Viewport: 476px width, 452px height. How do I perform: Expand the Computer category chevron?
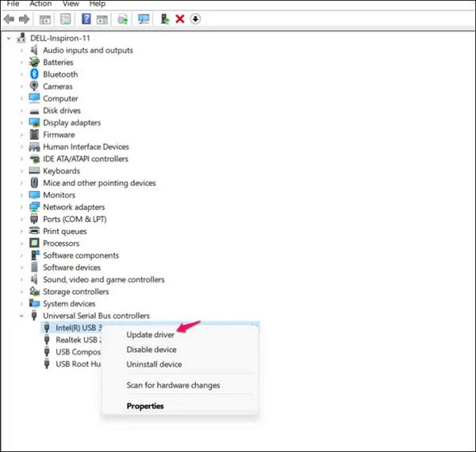coord(21,98)
